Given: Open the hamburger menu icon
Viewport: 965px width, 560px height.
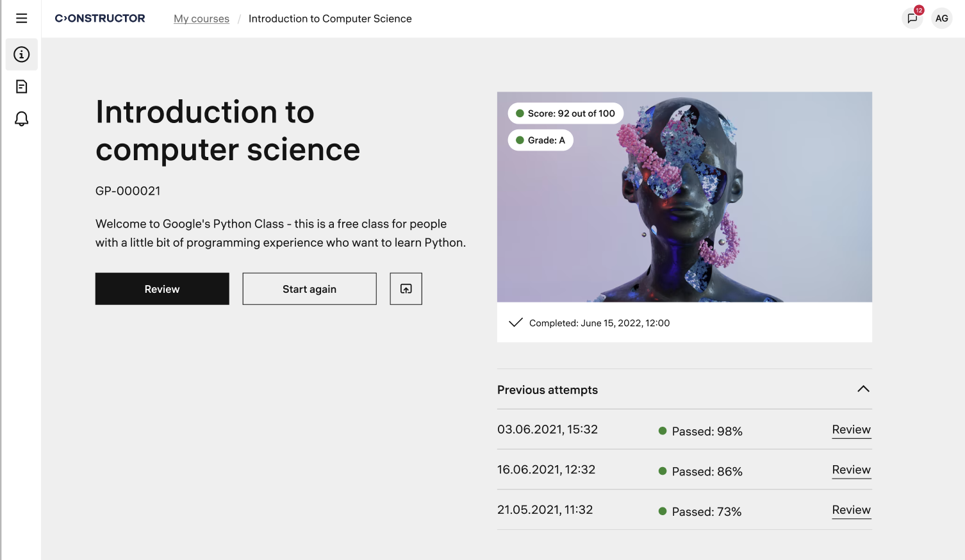Looking at the screenshot, I should point(22,19).
